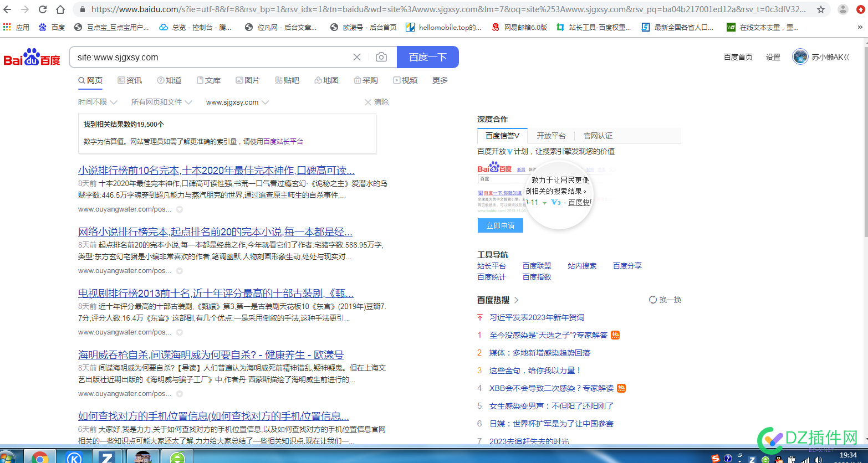Open the 位凡网 bookmark
868x463 pixels.
click(281, 27)
